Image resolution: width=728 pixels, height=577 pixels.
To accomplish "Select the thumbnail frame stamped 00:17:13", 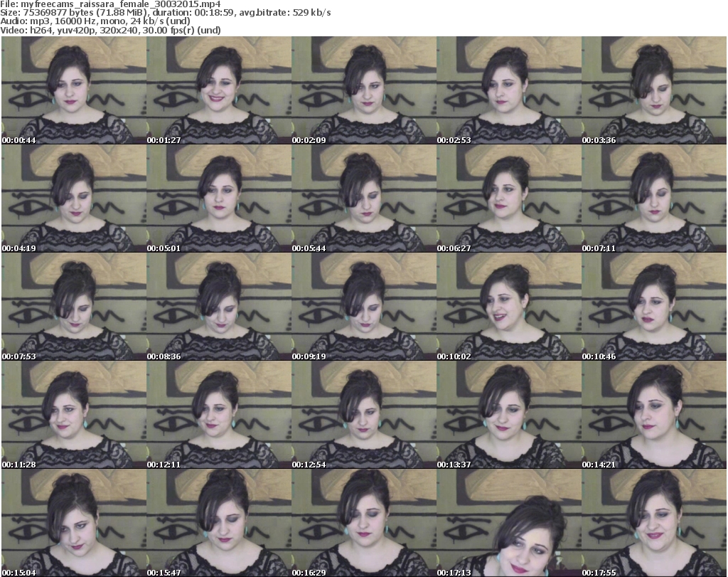I will [x=509, y=523].
